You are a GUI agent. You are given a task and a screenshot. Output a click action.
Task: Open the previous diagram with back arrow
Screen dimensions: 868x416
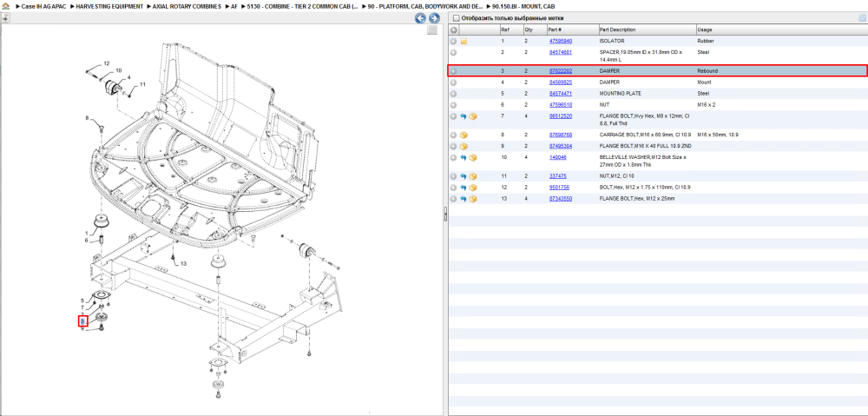(x=421, y=18)
